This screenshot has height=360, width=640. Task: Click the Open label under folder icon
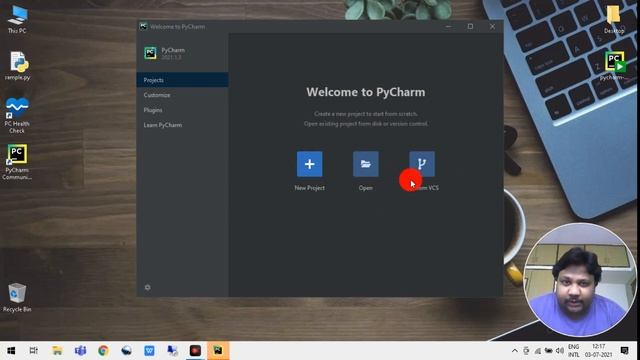(x=366, y=188)
